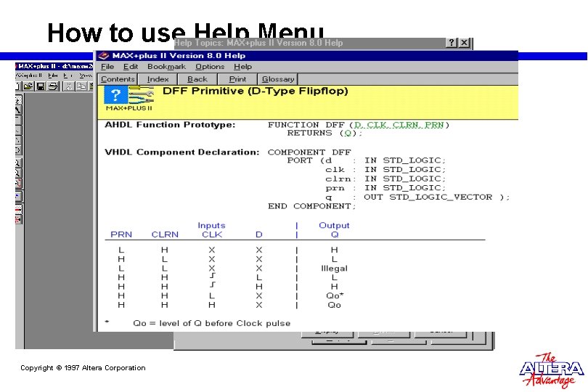Click the Cut scissors icon in MAX+plus II toolbar

pyautogui.click(x=69, y=86)
